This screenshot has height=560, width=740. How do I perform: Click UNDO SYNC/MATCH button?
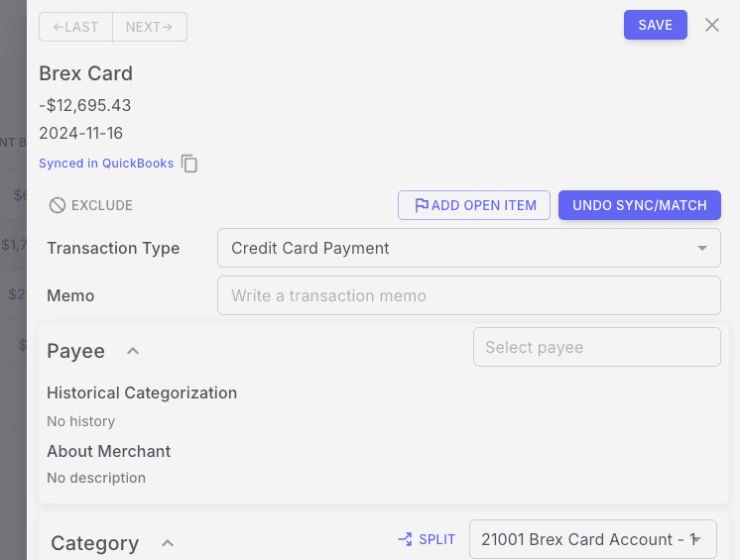pos(640,205)
